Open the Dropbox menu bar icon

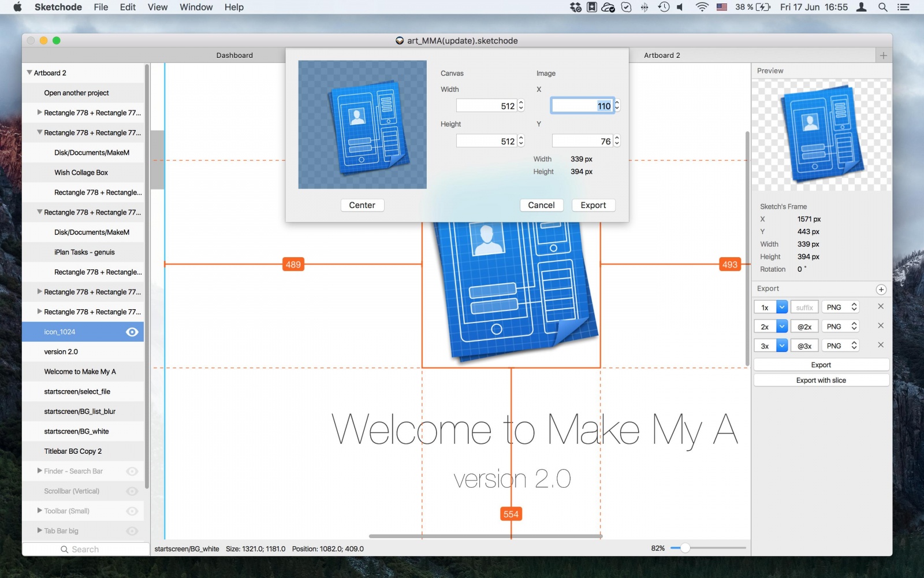coord(576,7)
